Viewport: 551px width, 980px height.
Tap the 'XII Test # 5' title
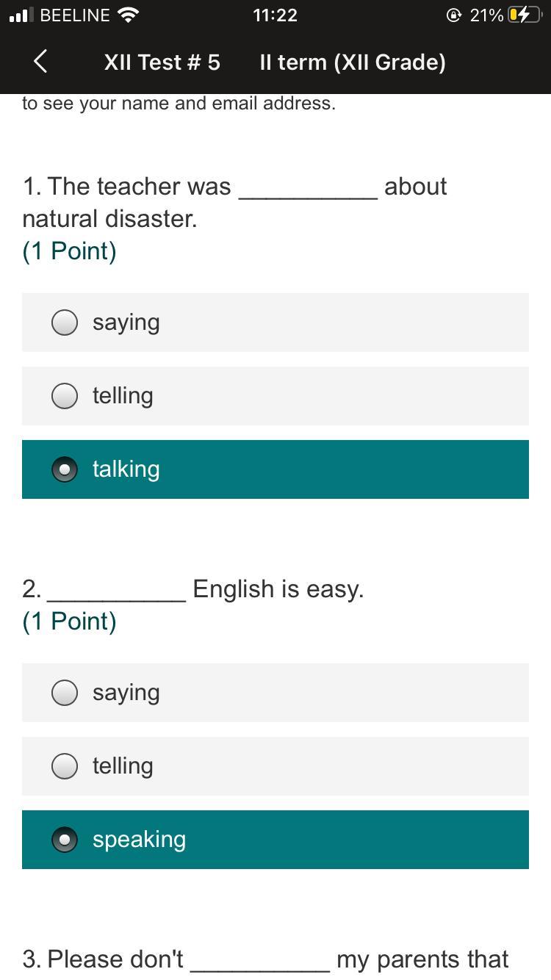click(x=162, y=62)
